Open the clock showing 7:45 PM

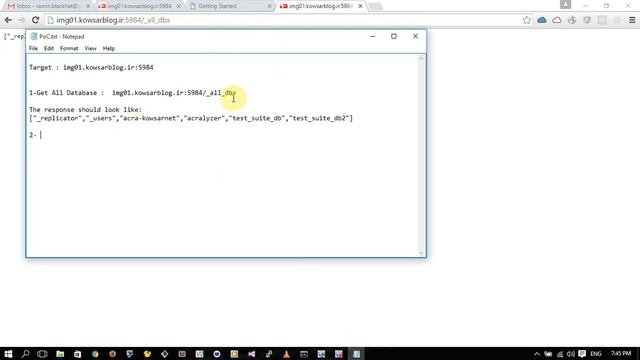click(x=621, y=353)
